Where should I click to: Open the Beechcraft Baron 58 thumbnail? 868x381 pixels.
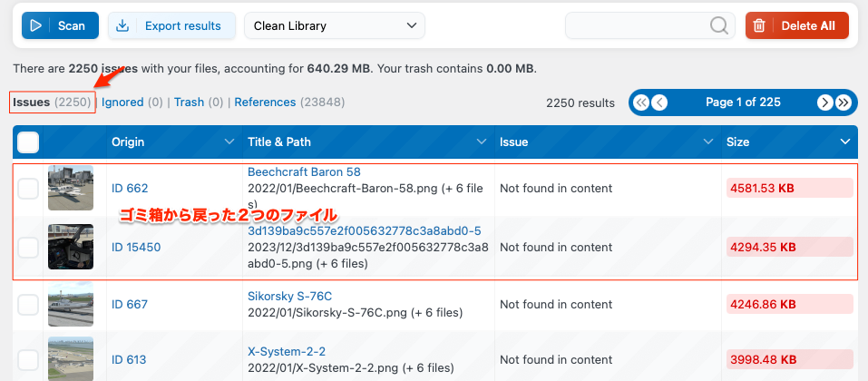pos(71,189)
